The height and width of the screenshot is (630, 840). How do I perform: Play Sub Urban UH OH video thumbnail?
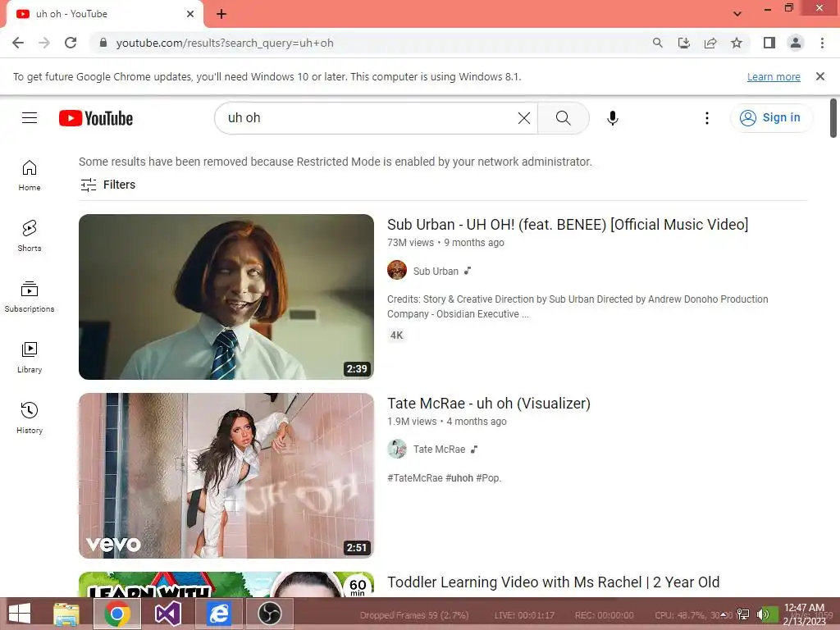(226, 297)
